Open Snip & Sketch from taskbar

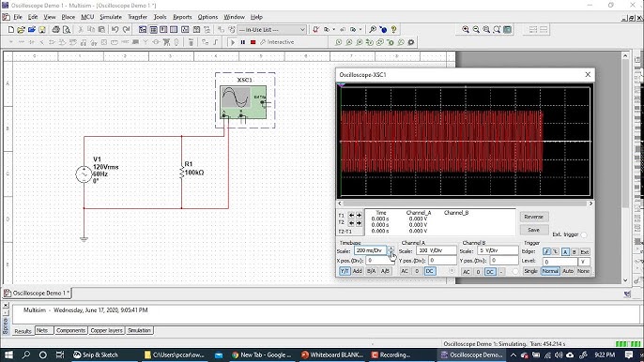[96, 355]
